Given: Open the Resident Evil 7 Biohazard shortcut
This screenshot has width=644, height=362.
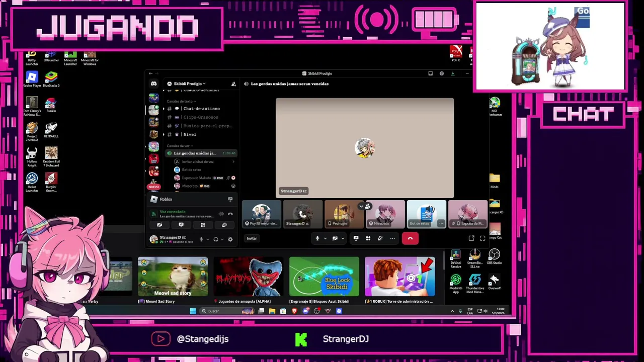Looking at the screenshot, I should click(x=51, y=157).
